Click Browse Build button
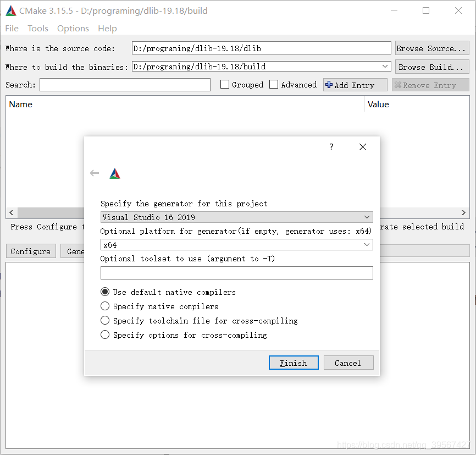This screenshot has height=455, width=476. click(432, 67)
